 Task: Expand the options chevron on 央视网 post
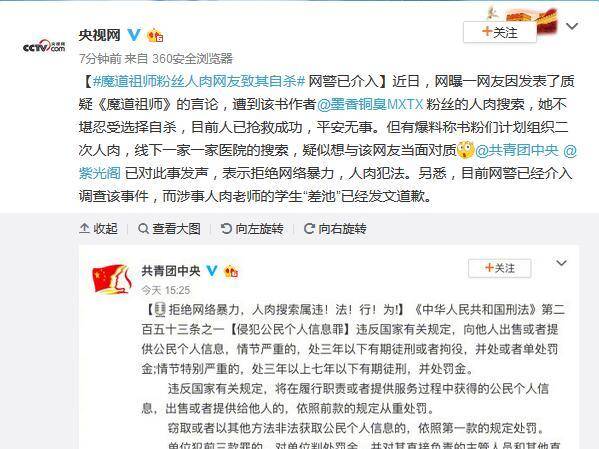[x=572, y=26]
